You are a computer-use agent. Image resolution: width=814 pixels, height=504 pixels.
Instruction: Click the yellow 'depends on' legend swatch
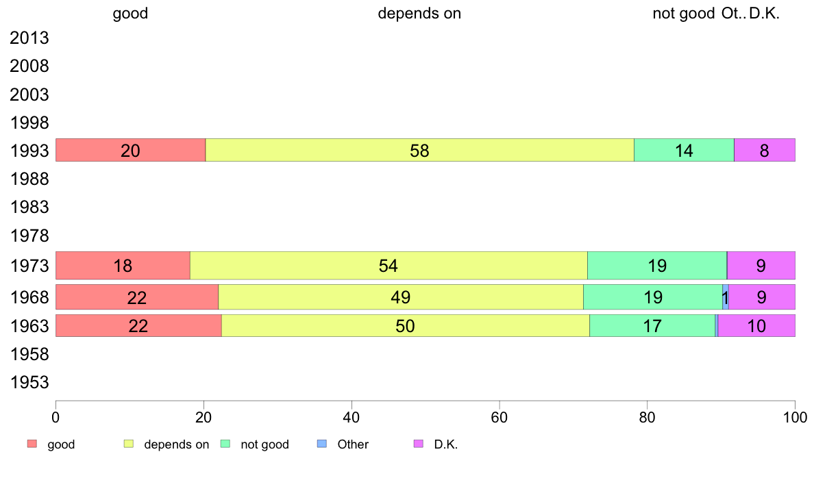(x=129, y=444)
